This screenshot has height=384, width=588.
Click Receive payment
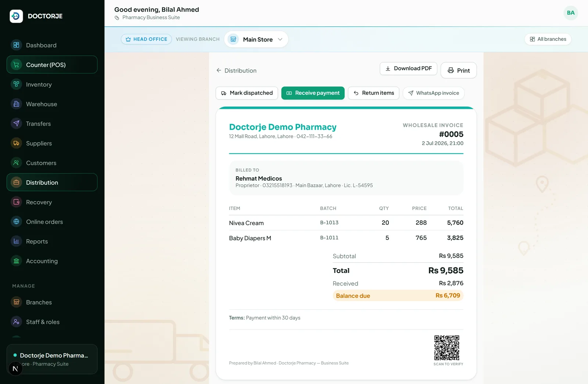[313, 93]
